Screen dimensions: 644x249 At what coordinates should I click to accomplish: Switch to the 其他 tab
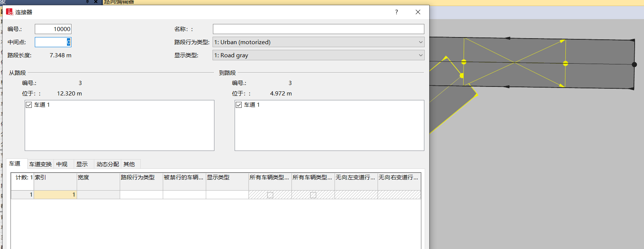(129, 164)
